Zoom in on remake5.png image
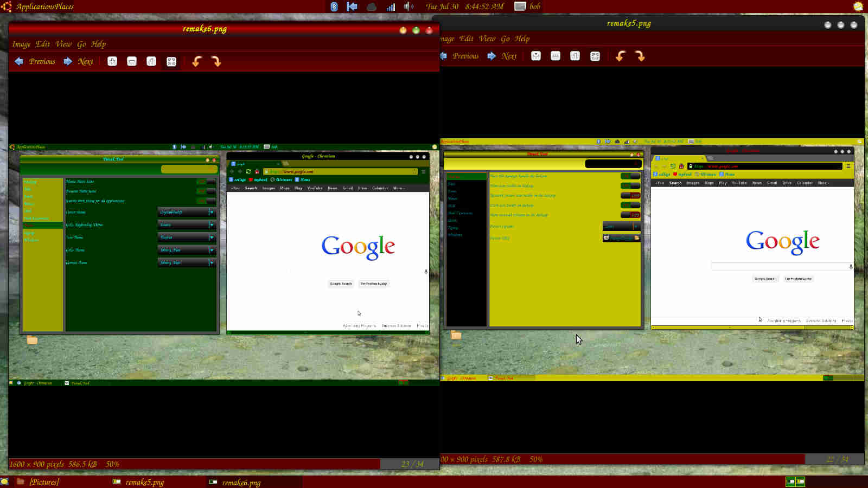 [536, 56]
